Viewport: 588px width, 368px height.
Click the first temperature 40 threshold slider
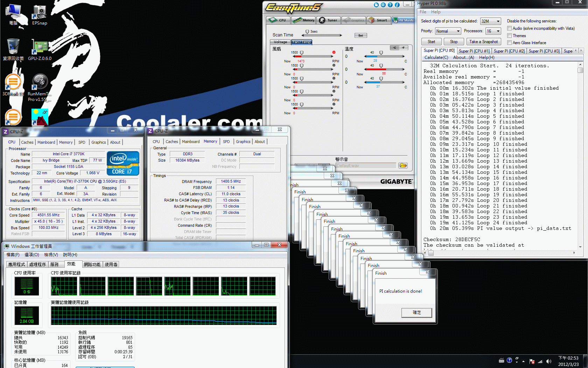click(381, 53)
